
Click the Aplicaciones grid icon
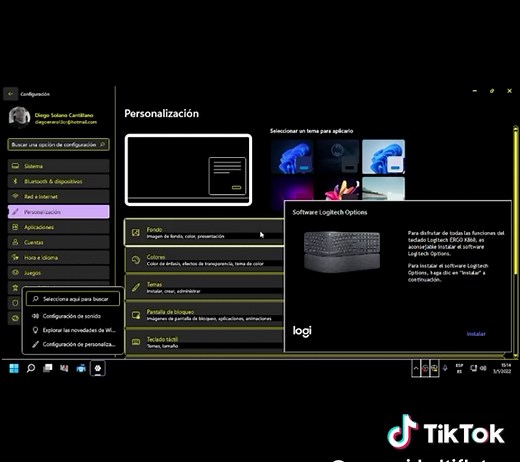tap(15, 227)
